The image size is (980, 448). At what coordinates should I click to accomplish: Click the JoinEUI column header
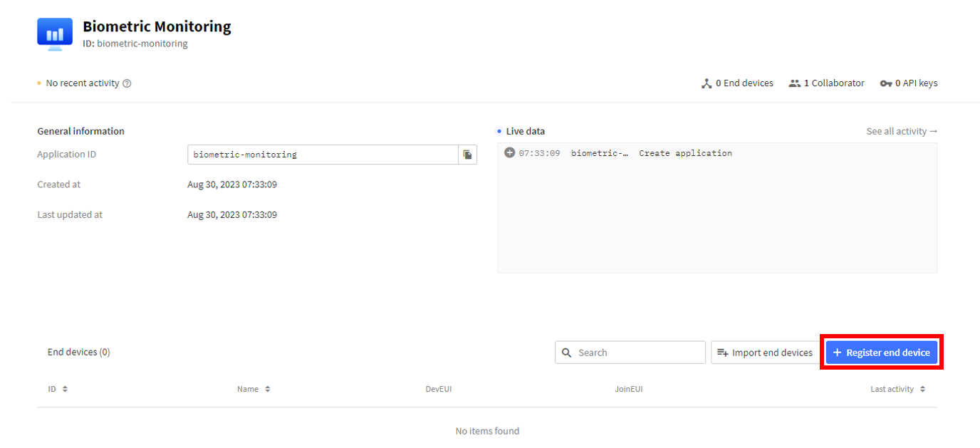[629, 389]
